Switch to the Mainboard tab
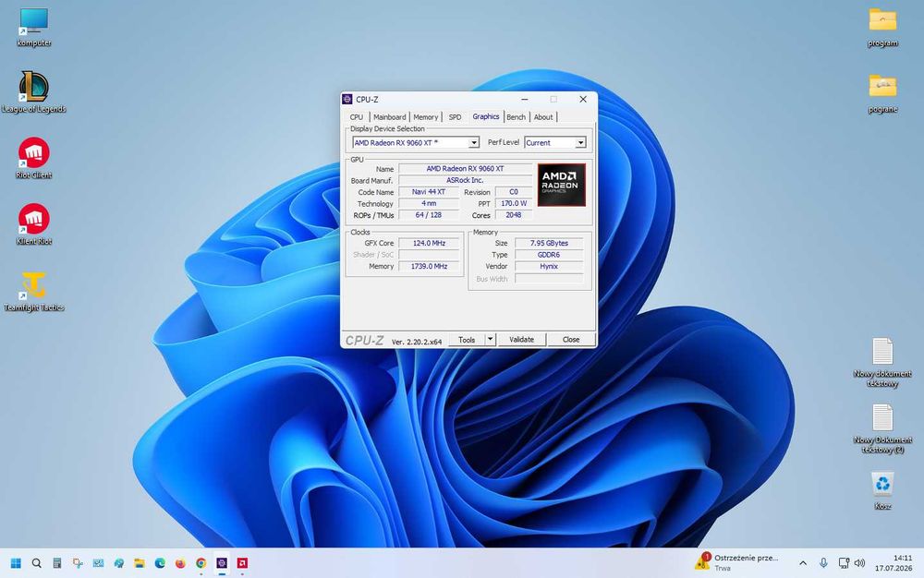 click(390, 117)
